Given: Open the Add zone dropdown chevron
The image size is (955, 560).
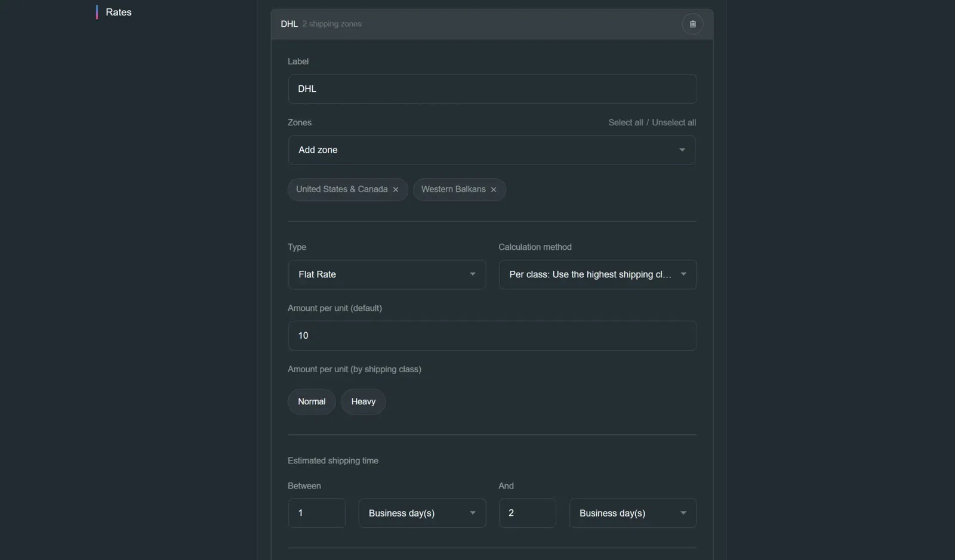Looking at the screenshot, I should click(682, 150).
